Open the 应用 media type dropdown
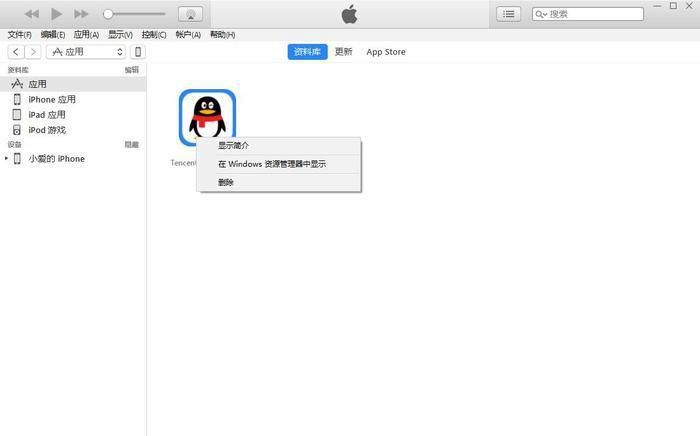700x436 pixels. pyautogui.click(x=86, y=52)
